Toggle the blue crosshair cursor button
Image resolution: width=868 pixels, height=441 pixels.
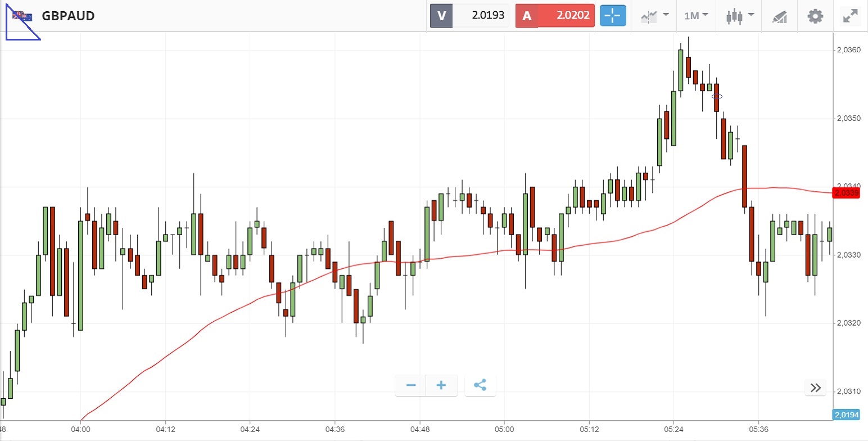(x=612, y=16)
